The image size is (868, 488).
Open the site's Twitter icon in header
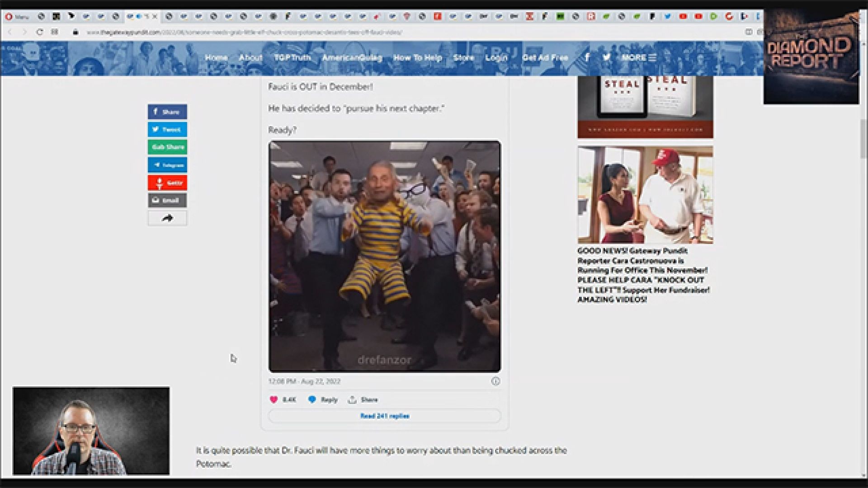(x=607, y=57)
